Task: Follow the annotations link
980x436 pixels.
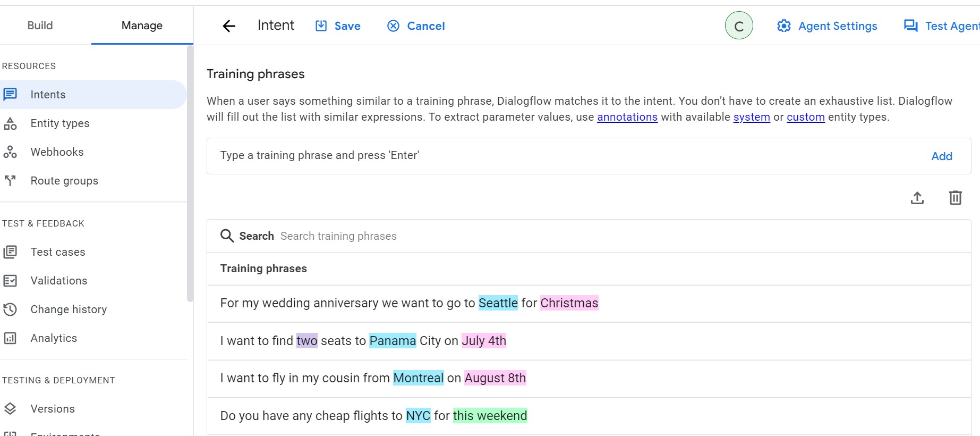Action: 627,117
